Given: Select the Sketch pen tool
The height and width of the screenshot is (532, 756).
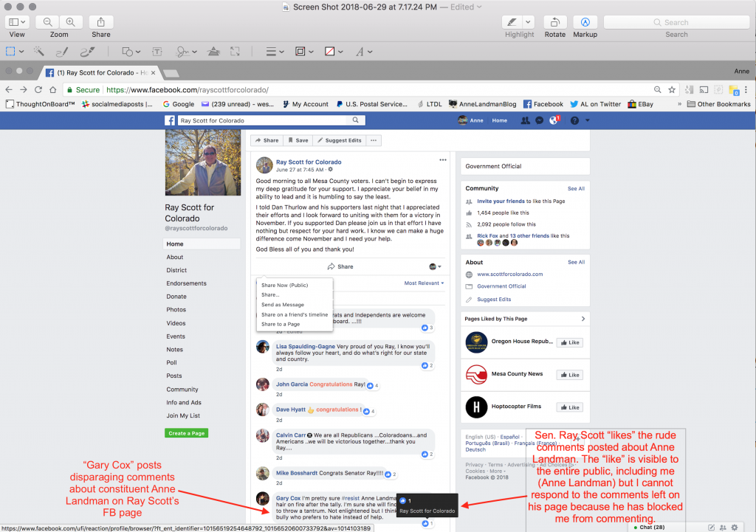Looking at the screenshot, I should tap(62, 52).
